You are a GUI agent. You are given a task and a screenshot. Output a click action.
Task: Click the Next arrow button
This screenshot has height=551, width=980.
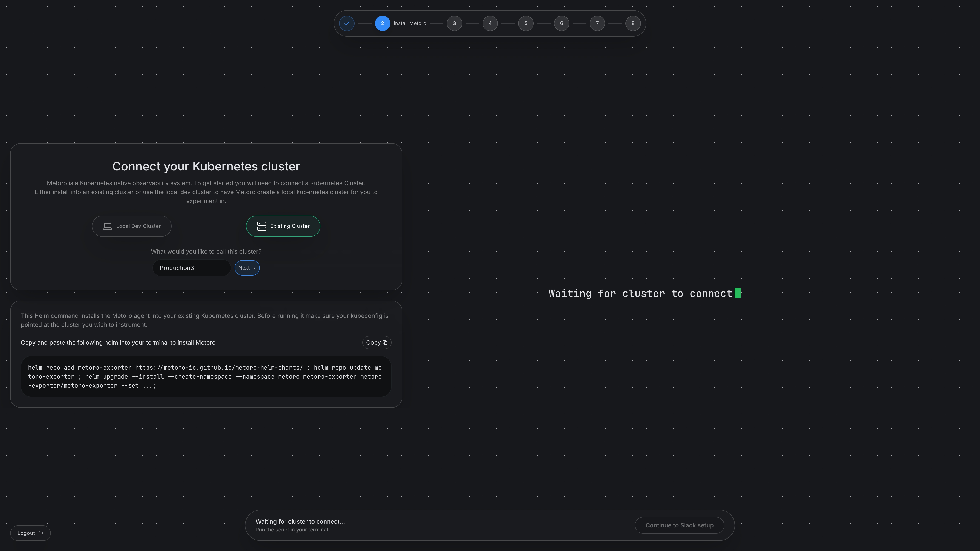pyautogui.click(x=247, y=268)
